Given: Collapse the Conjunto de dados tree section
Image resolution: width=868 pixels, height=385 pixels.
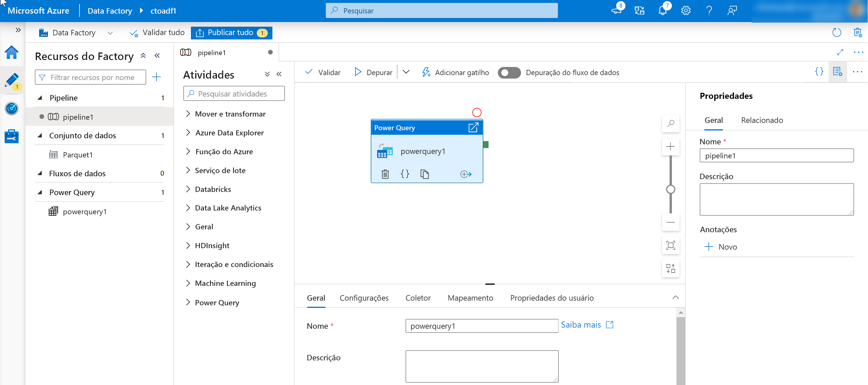Looking at the screenshot, I should pos(40,135).
